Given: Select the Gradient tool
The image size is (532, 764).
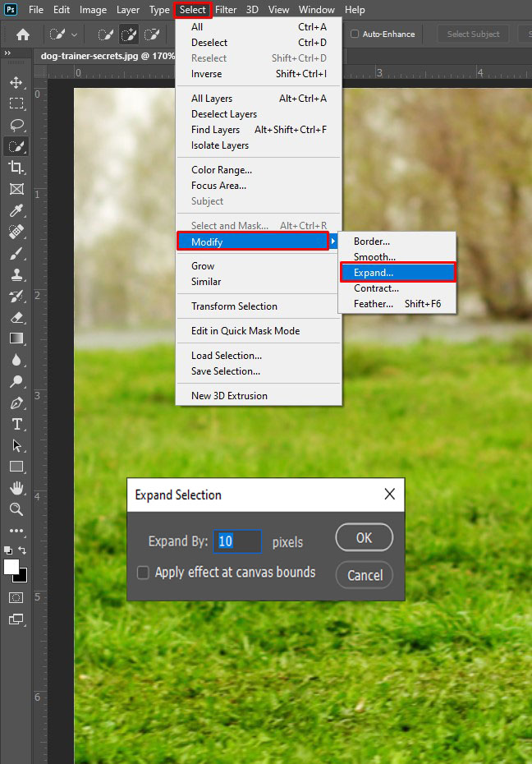Looking at the screenshot, I should point(16,338).
